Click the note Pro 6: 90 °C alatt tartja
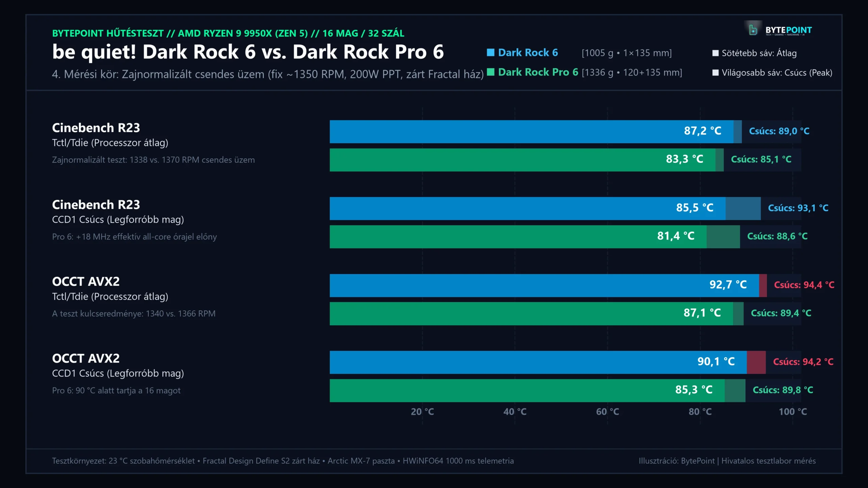Image resolution: width=868 pixels, height=488 pixels. tap(116, 391)
